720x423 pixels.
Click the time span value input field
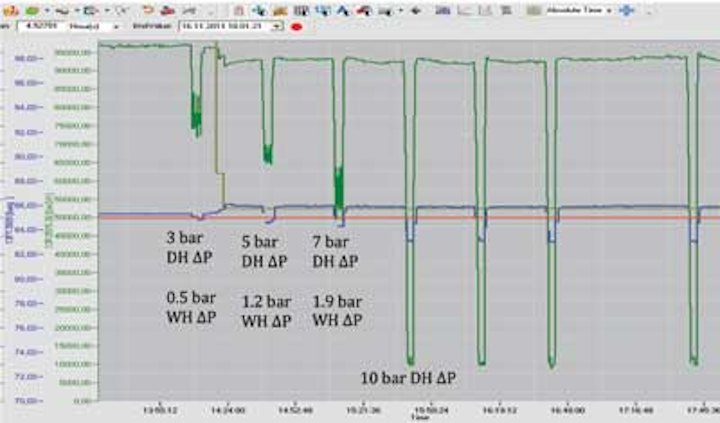(40, 26)
